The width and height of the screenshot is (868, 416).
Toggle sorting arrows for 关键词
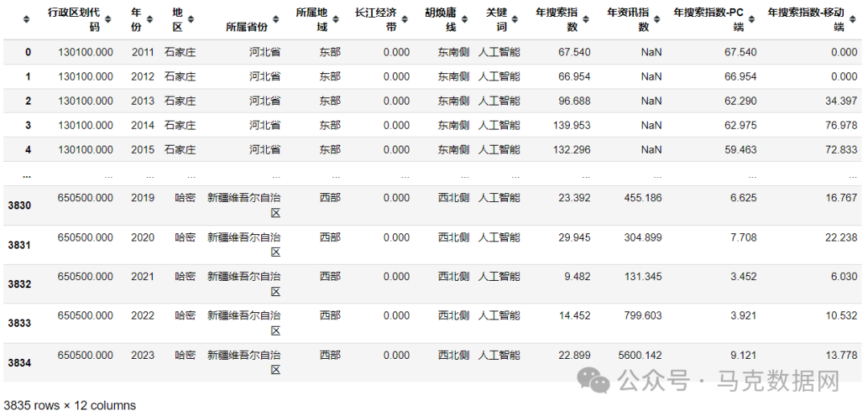click(515, 19)
